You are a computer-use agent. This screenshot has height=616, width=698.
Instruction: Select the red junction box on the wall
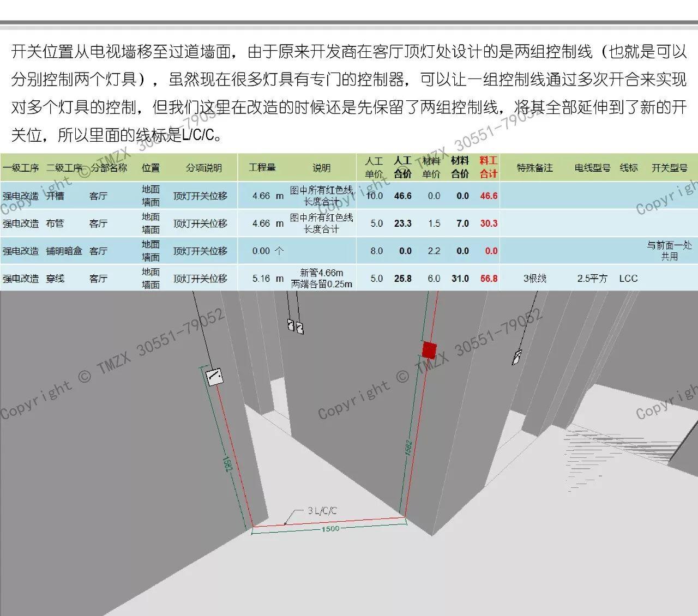pyautogui.click(x=430, y=349)
